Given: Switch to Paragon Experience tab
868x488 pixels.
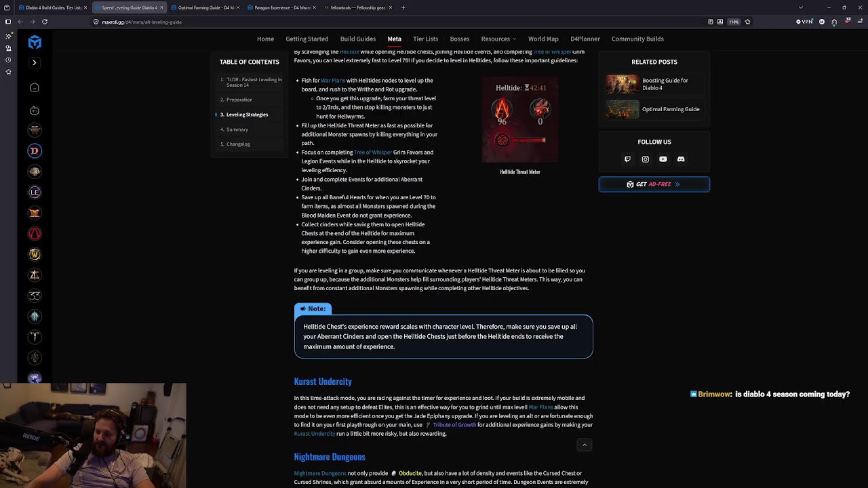Looking at the screenshot, I should (x=281, y=7).
